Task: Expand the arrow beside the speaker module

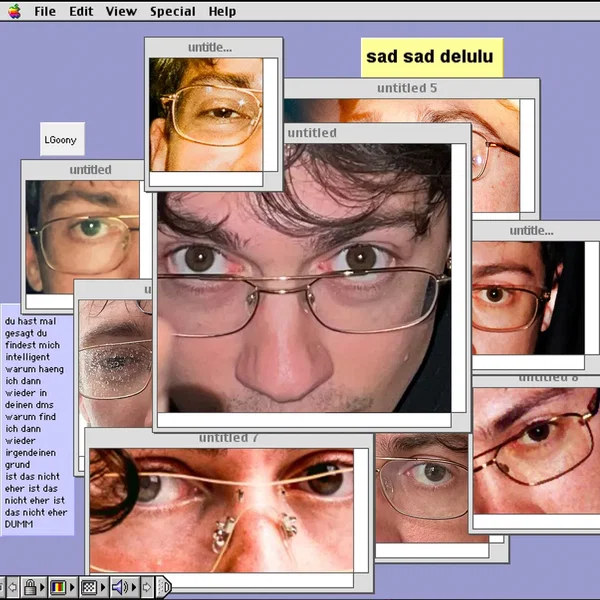Action: click(134, 587)
